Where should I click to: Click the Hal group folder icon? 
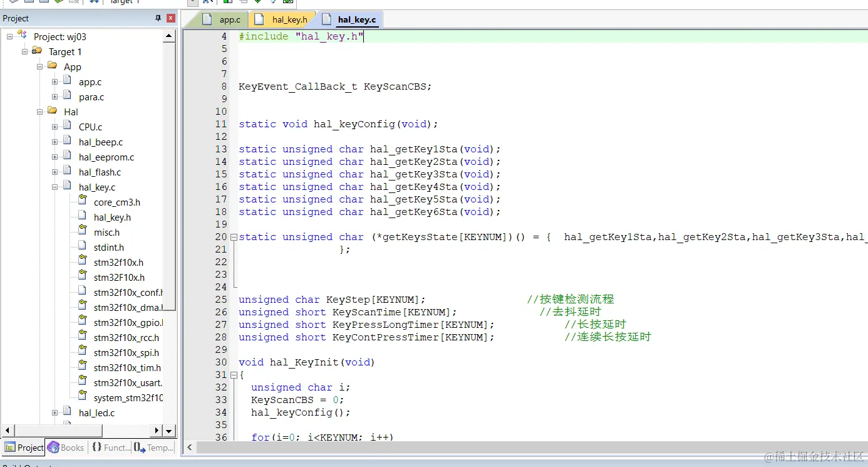tap(52, 111)
